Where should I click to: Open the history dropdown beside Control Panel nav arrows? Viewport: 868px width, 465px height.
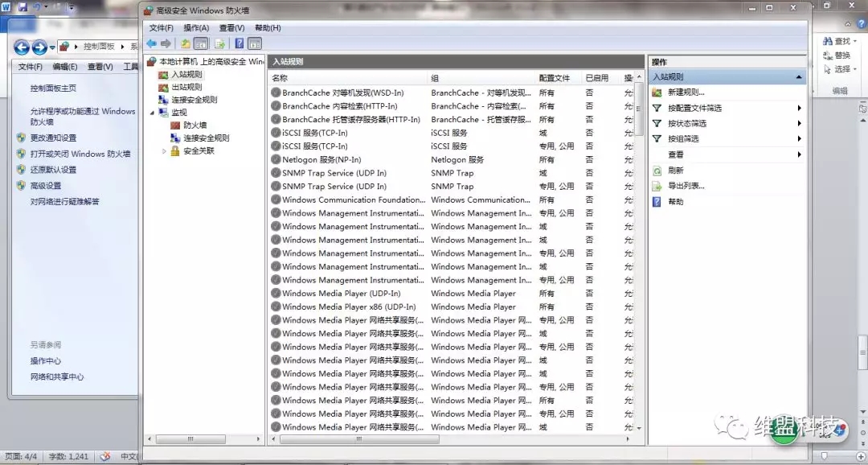point(52,47)
